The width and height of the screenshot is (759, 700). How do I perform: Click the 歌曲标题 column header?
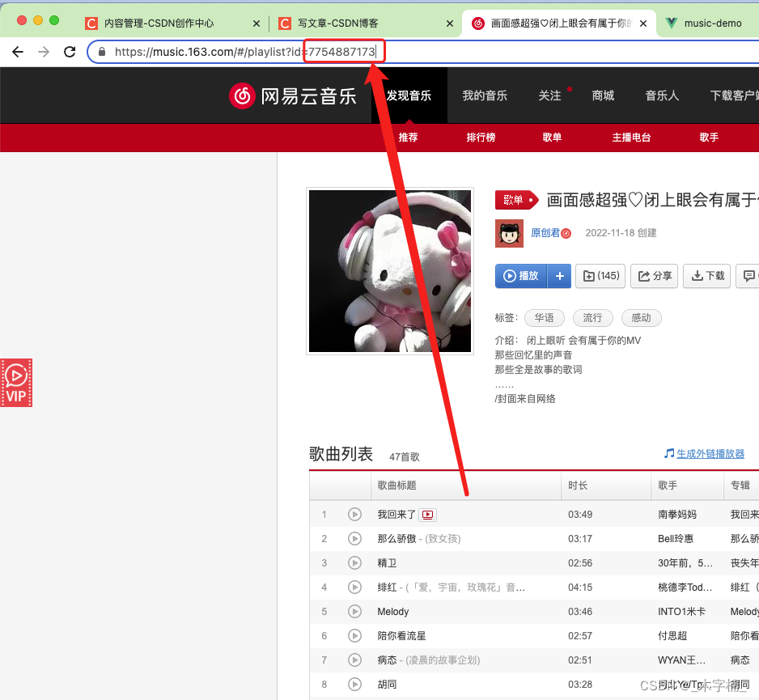(465, 485)
